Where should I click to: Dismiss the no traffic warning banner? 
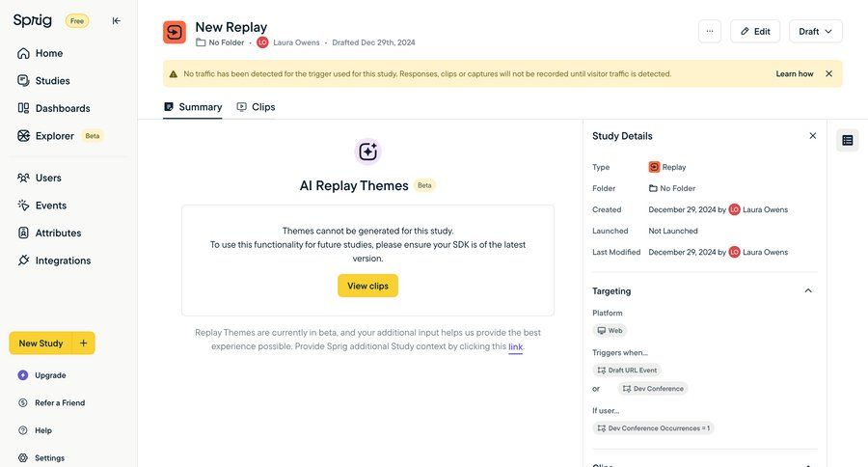(828, 73)
